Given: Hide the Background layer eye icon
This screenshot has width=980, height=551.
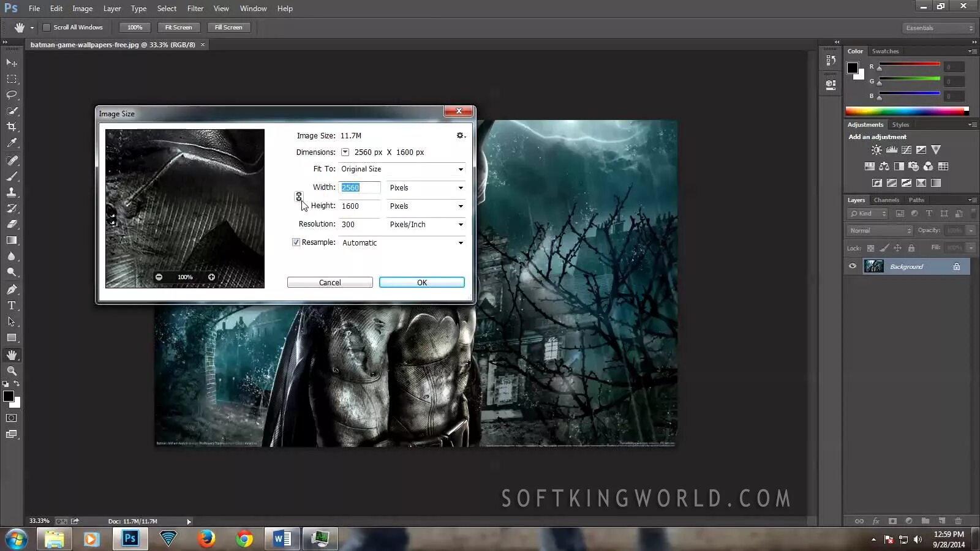Looking at the screenshot, I should (853, 266).
